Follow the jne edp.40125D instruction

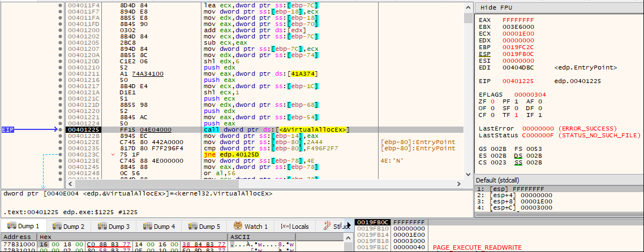tap(228, 154)
